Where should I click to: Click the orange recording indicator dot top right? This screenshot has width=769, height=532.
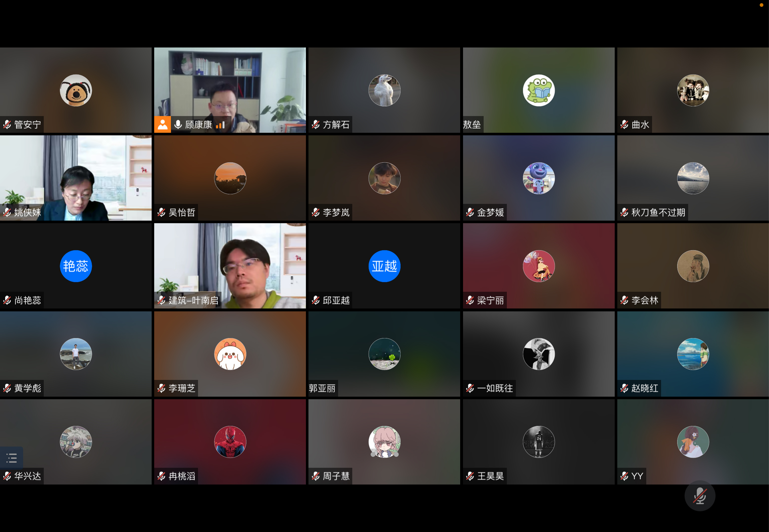(x=761, y=5)
